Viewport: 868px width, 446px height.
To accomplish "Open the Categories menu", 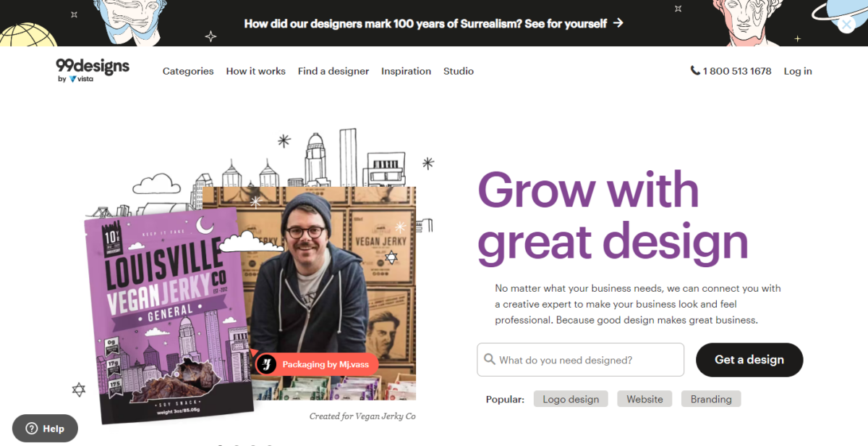I will [x=188, y=71].
